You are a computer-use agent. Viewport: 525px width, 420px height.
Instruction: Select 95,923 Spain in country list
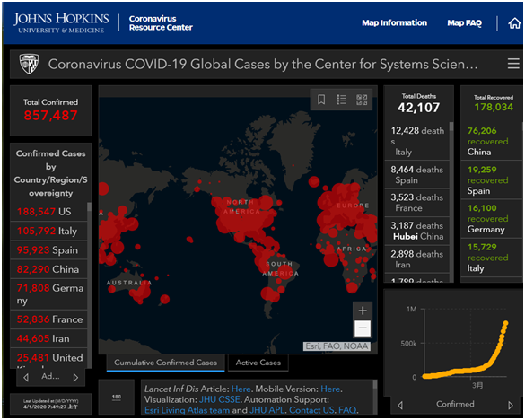point(48,249)
